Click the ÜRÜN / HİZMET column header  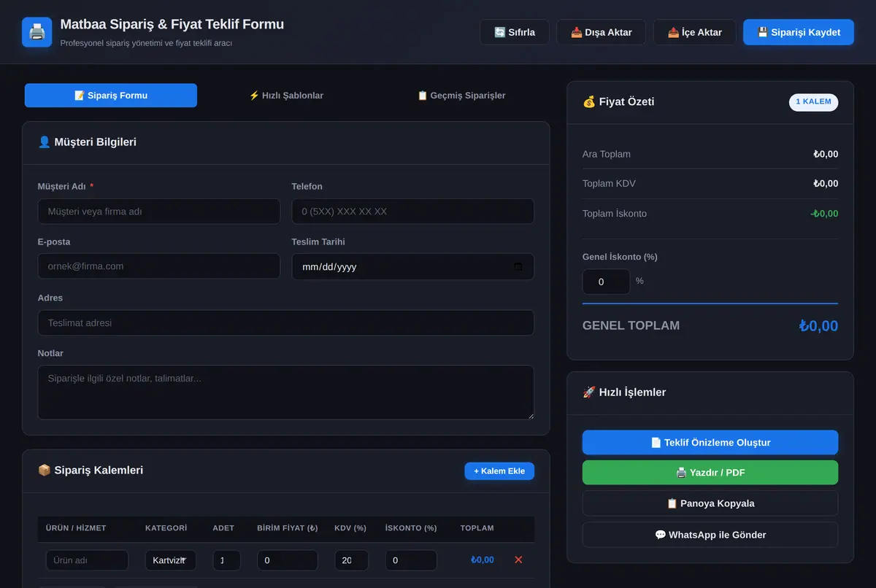point(76,528)
